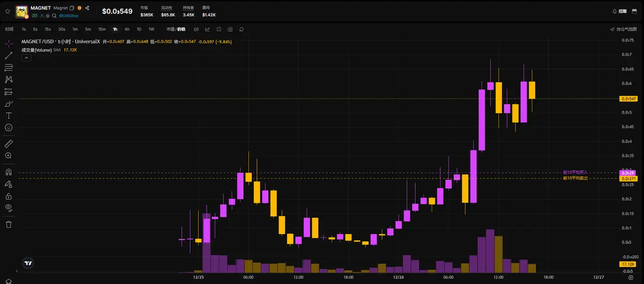Click the orange shield security badge

point(79,8)
